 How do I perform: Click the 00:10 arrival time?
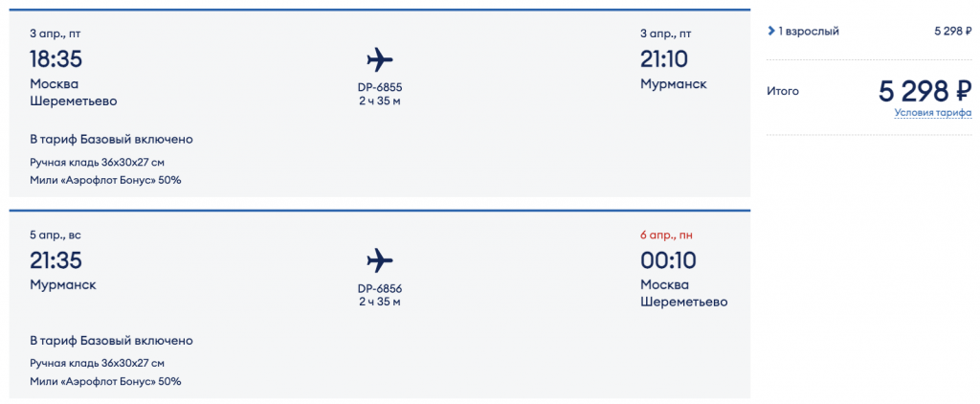coord(668,260)
